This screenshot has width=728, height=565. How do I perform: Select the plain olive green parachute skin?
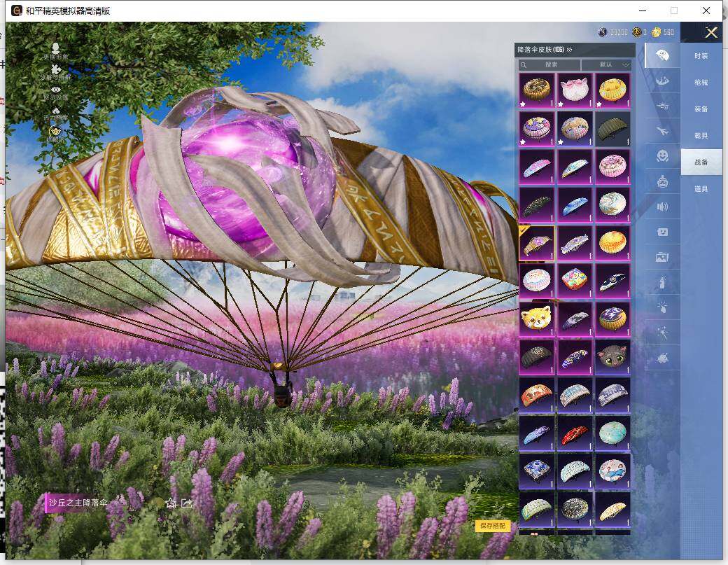pos(612,127)
